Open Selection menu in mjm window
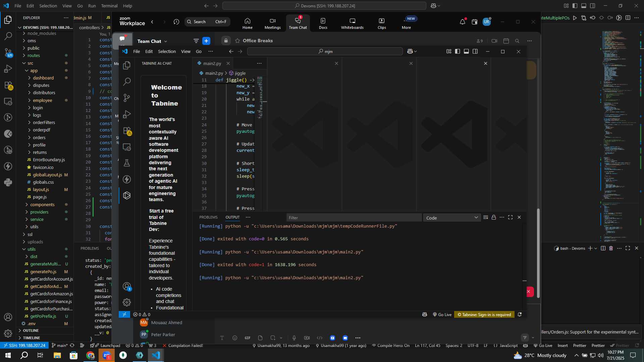Viewport: 644px width, 362px height. (x=167, y=51)
